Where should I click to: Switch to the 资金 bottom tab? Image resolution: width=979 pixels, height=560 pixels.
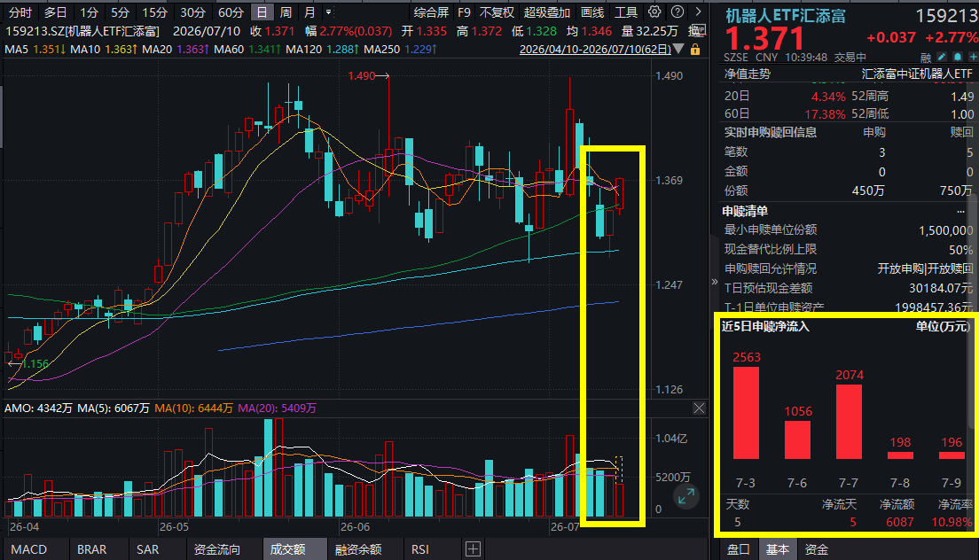coord(816,549)
